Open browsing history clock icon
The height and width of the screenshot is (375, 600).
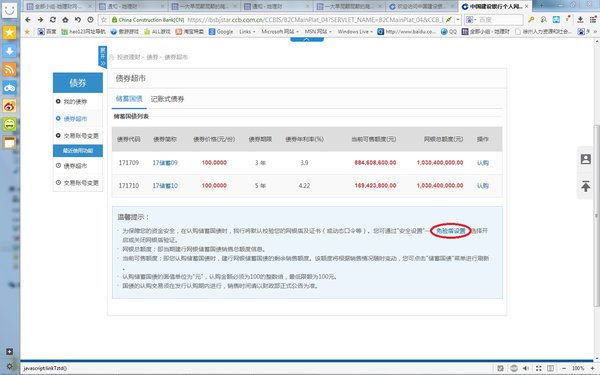coord(90,20)
